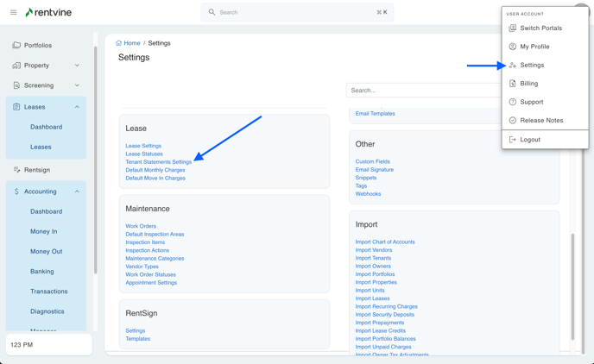This screenshot has width=594, height=364.
Task: Expand the Property sidebar section
Action: (x=77, y=66)
